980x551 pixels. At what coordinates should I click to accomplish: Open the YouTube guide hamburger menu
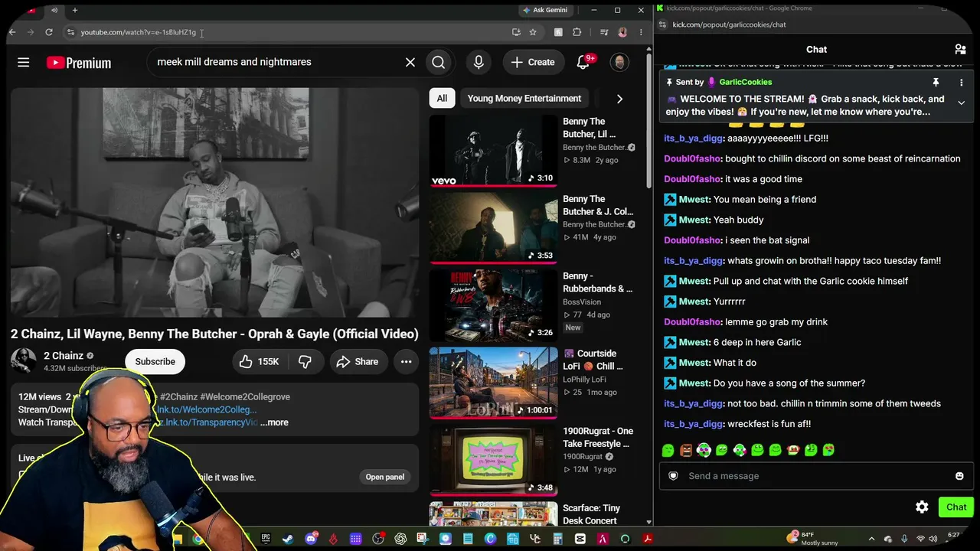click(24, 63)
